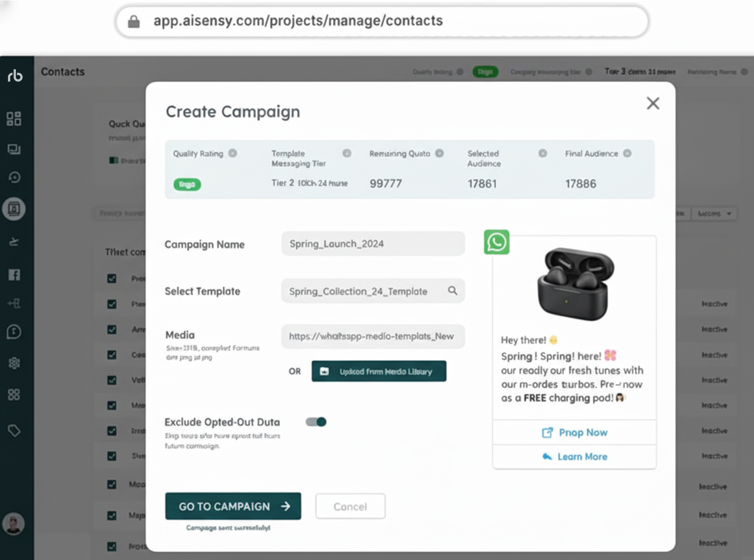Open the chats panel from sidebar
This screenshot has width=754, height=560.
point(14,150)
